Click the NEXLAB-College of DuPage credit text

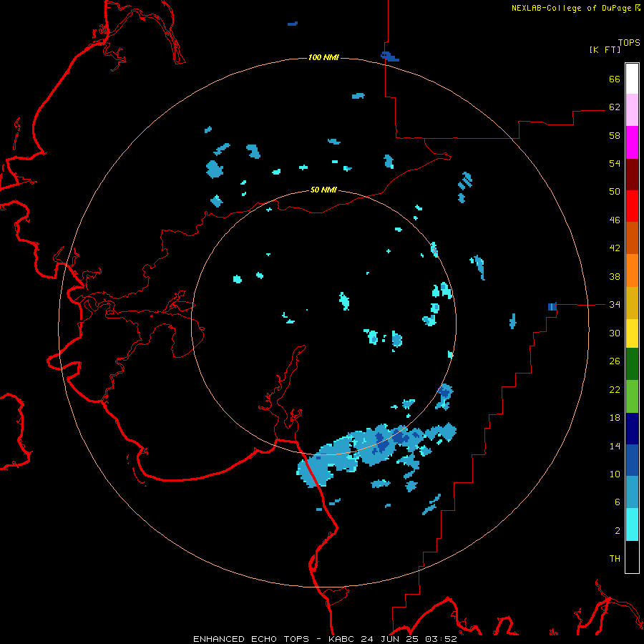(571, 8)
